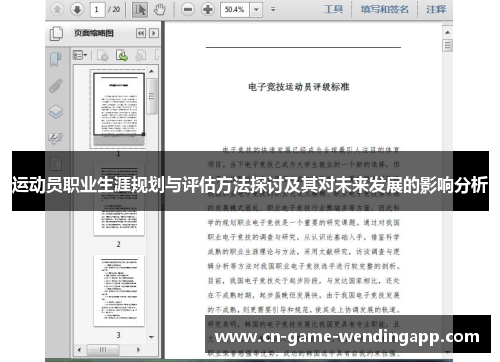The height and width of the screenshot is (362, 500).
Task: Click the thumbnails vertical scrollbar handle
Action: (152, 96)
